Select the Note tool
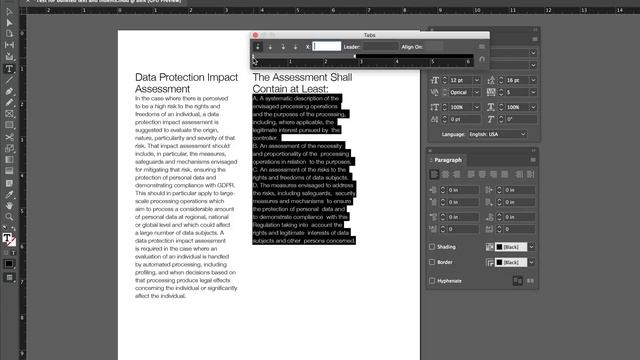 (9, 182)
